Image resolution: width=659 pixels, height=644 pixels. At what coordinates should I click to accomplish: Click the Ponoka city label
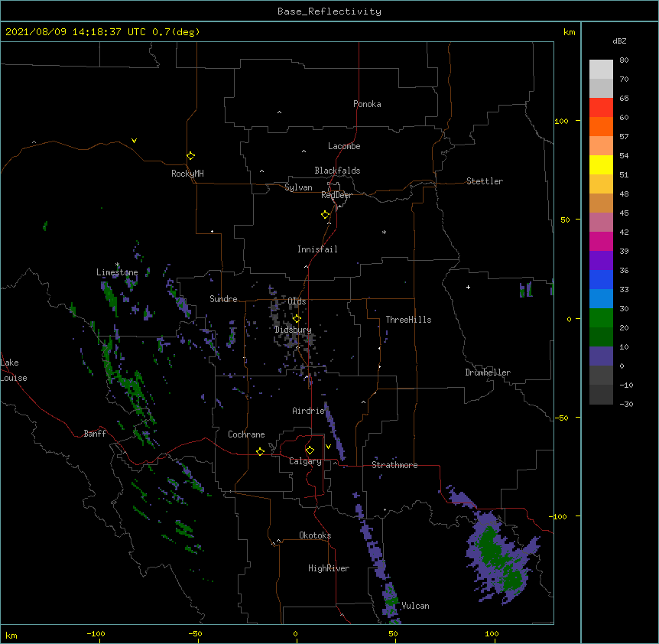tap(367, 104)
